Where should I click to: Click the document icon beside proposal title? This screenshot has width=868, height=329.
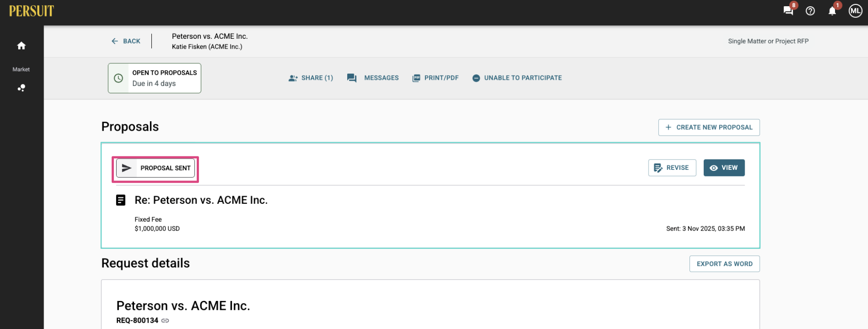tap(121, 200)
